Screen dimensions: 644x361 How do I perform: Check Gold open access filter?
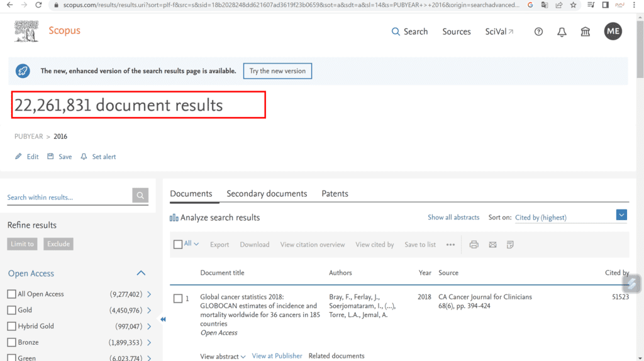(x=11, y=310)
